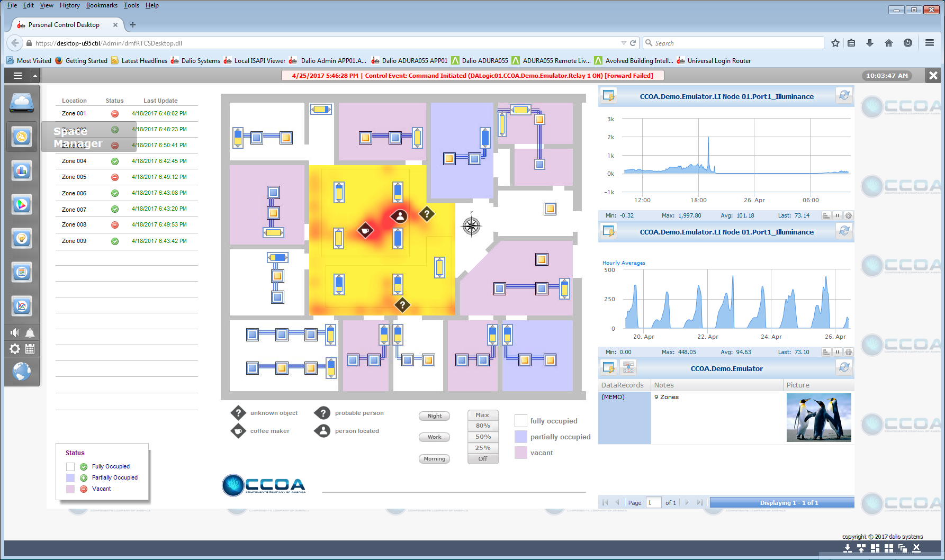This screenshot has width=945, height=560.
Task: Open the Bookmarks menu
Action: 102,5
